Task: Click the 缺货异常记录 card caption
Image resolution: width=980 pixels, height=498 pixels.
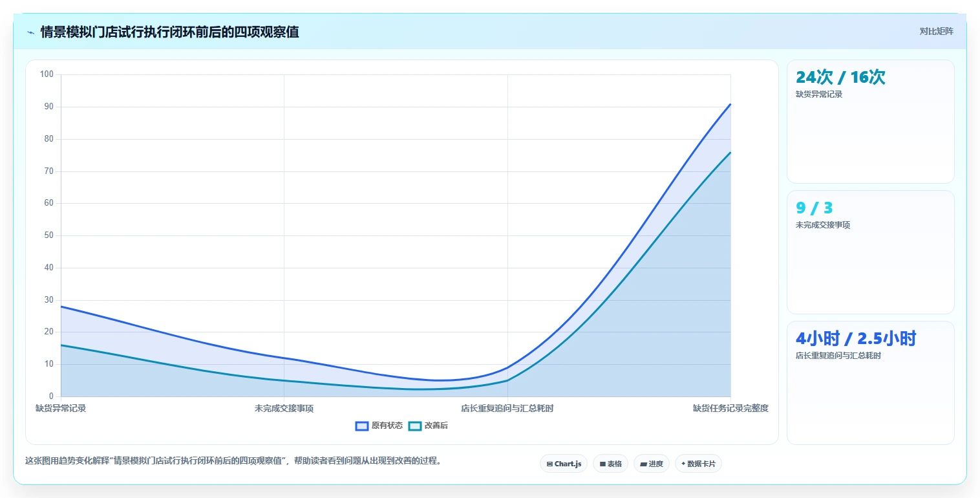Action: pos(819,94)
